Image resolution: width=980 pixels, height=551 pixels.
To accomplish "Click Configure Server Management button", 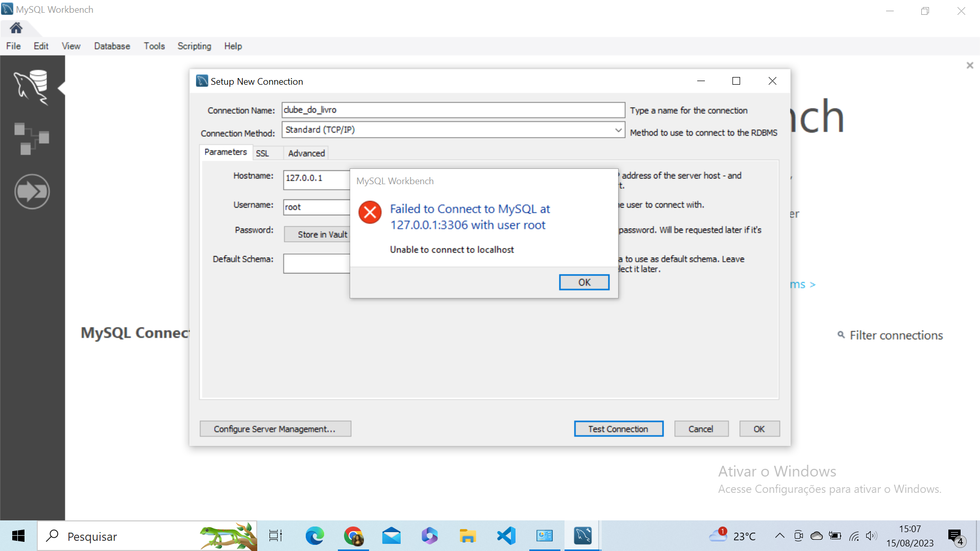I will (275, 429).
